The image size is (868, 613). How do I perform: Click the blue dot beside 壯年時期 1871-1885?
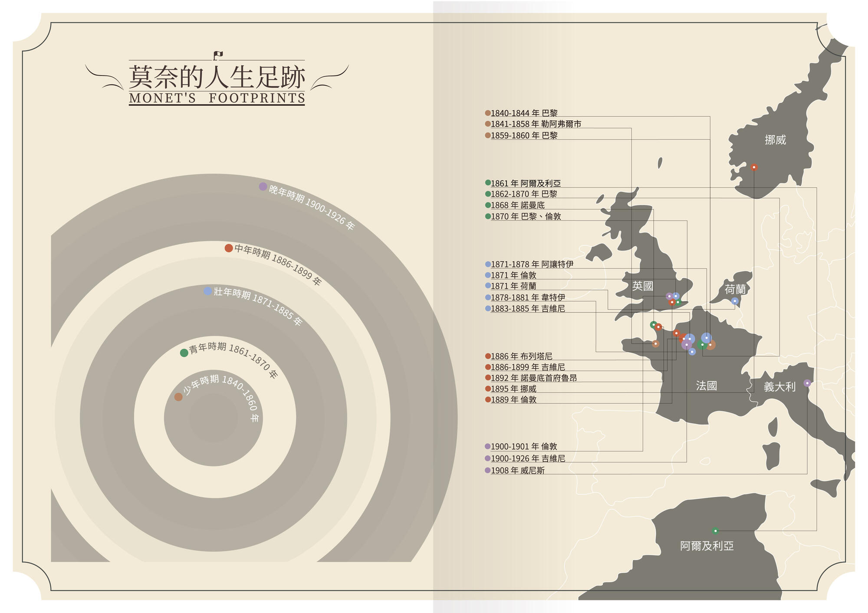pos(207,291)
